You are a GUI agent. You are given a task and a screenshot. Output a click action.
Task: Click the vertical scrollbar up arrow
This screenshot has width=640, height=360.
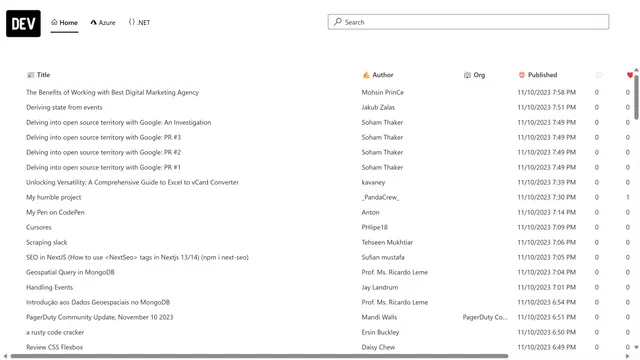click(x=636, y=70)
